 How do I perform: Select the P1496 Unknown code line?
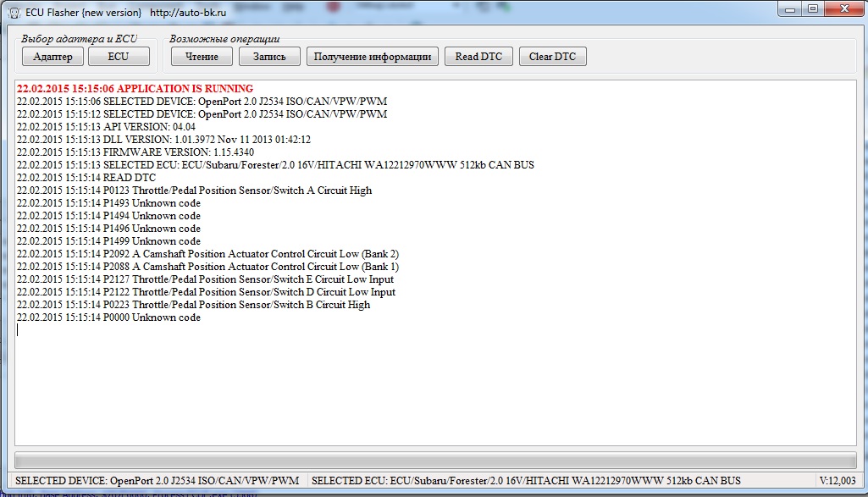(108, 229)
